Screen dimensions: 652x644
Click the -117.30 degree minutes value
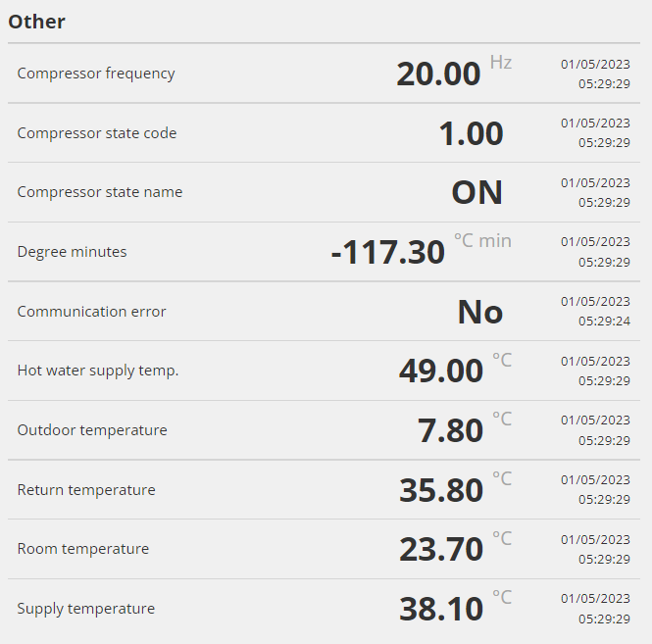388,252
